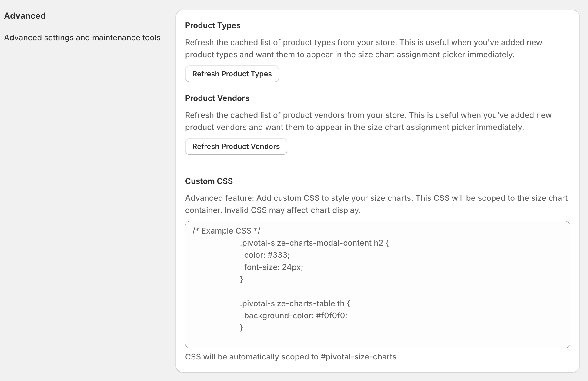Screen dimensions: 588x381
Task: Click the closing brace after font-size line
Action: tap(242, 279)
